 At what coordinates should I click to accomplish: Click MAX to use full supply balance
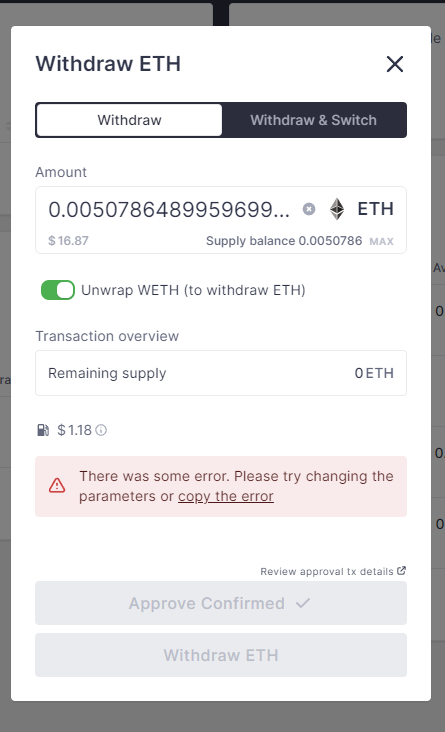click(x=381, y=241)
